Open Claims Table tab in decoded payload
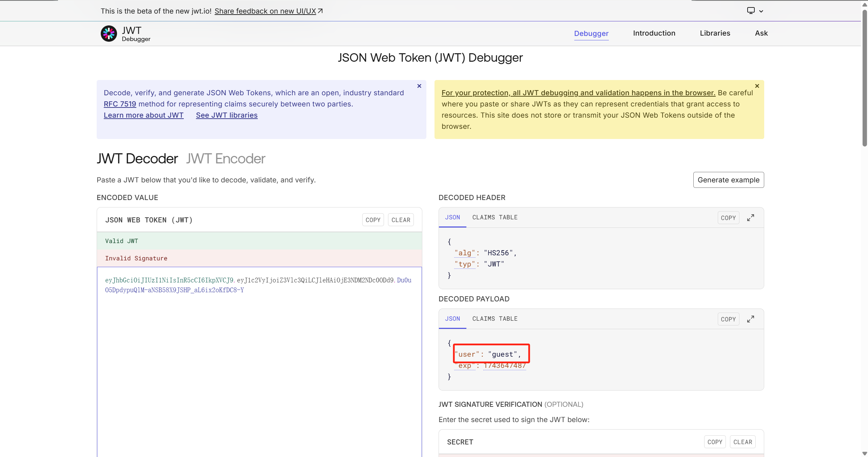Image resolution: width=868 pixels, height=457 pixels. pyautogui.click(x=495, y=319)
